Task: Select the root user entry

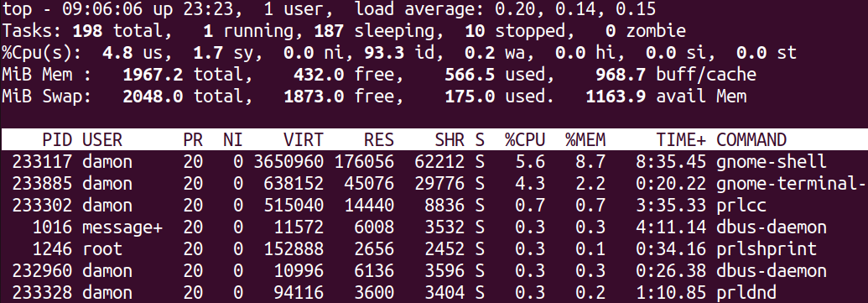Action: pyautogui.click(x=102, y=248)
